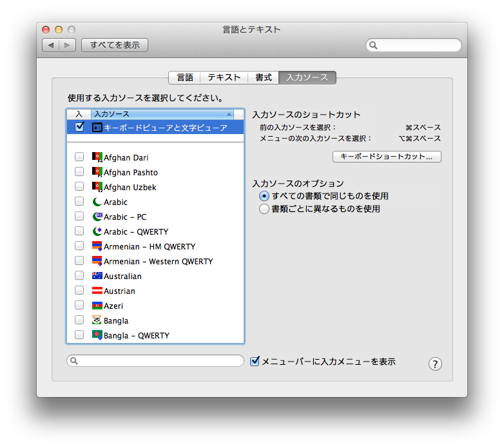Click the 入 column header
Screen dimensions: 504x448
79,114
